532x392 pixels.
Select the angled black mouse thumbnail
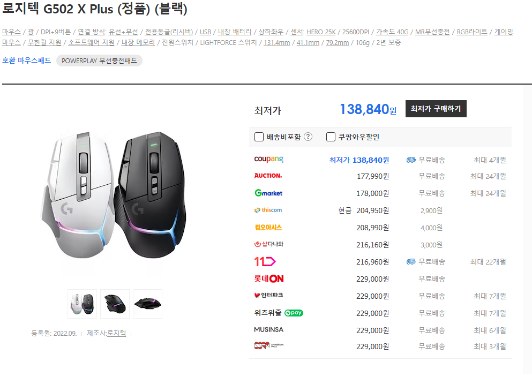pos(115,304)
